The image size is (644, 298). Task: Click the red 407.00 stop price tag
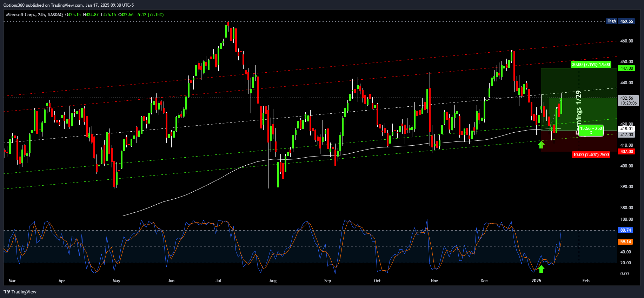tap(626, 152)
